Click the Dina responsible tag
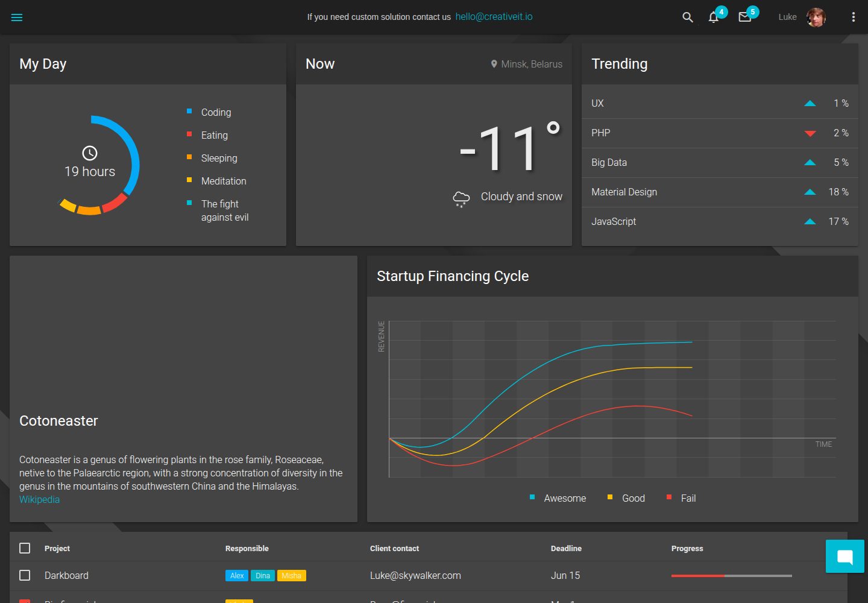 coord(263,576)
